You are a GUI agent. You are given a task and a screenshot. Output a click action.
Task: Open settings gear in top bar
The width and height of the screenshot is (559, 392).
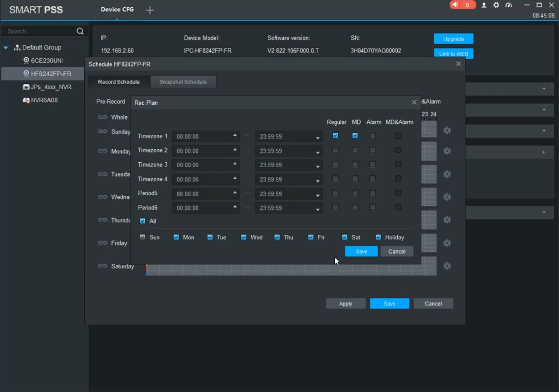(x=496, y=5)
